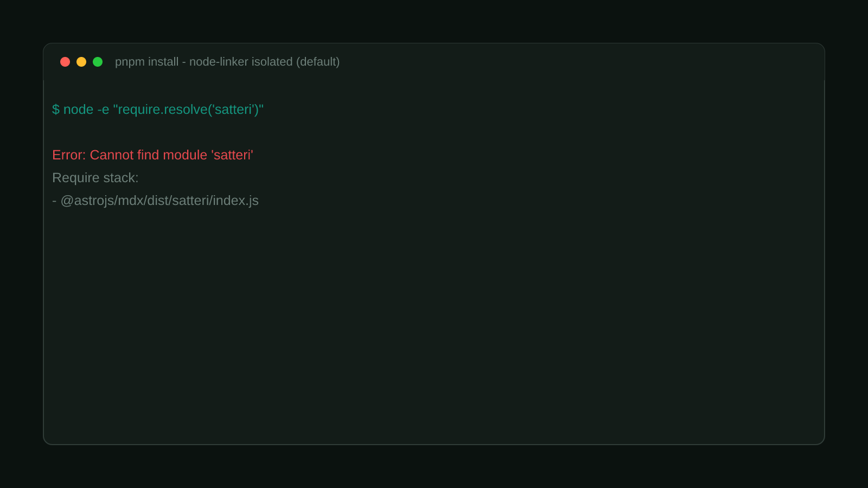
Task: Minimize the terminal with the yellow button
Action: [81, 62]
